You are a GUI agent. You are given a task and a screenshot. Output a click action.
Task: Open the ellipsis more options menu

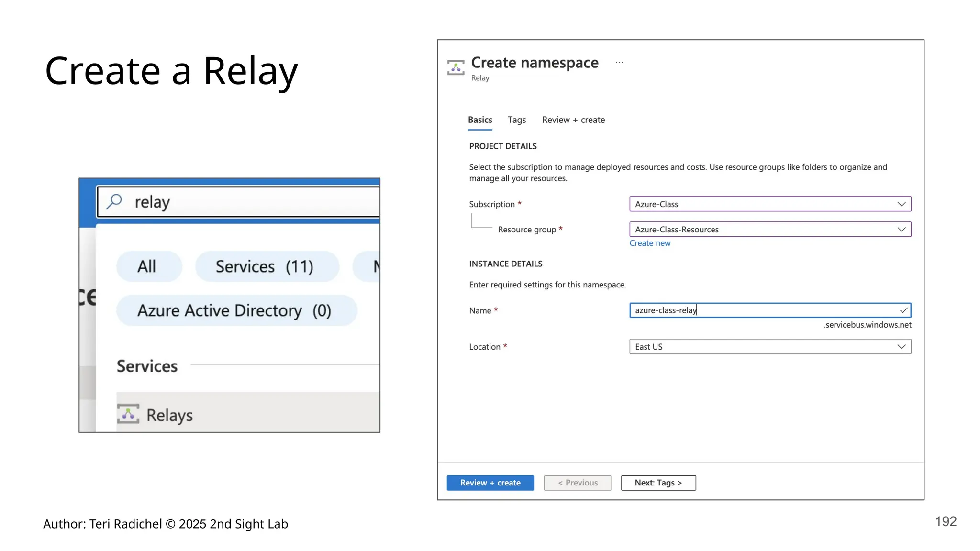pyautogui.click(x=619, y=63)
